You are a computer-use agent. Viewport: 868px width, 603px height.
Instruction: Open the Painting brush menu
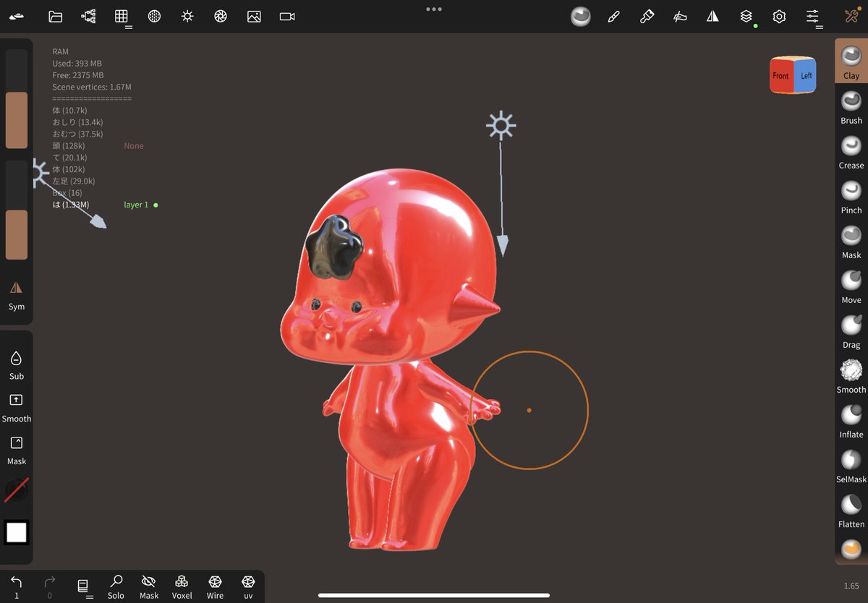[x=647, y=16]
